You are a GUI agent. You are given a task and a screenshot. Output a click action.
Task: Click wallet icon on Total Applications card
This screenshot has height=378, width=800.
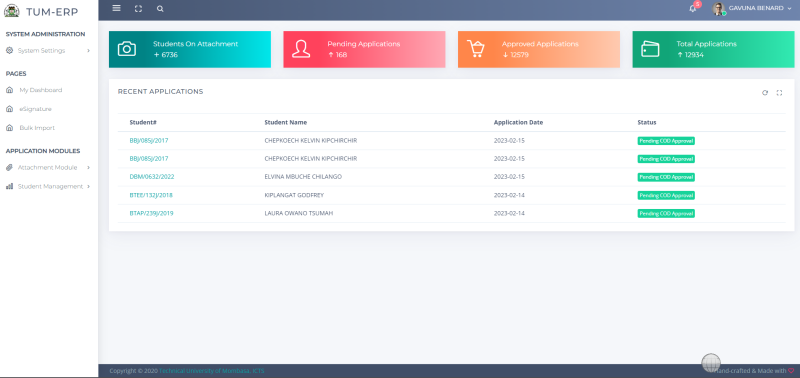650,49
